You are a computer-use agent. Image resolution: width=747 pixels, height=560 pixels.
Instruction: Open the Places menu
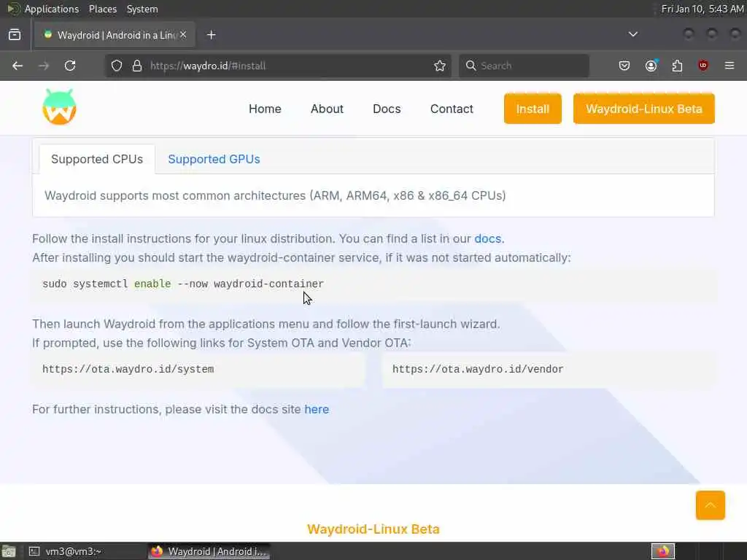103,9
